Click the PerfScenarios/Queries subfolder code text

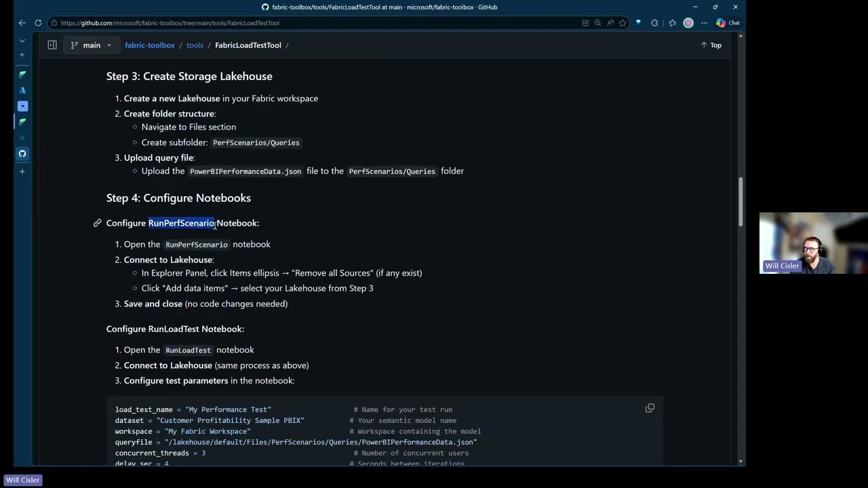[x=256, y=143]
